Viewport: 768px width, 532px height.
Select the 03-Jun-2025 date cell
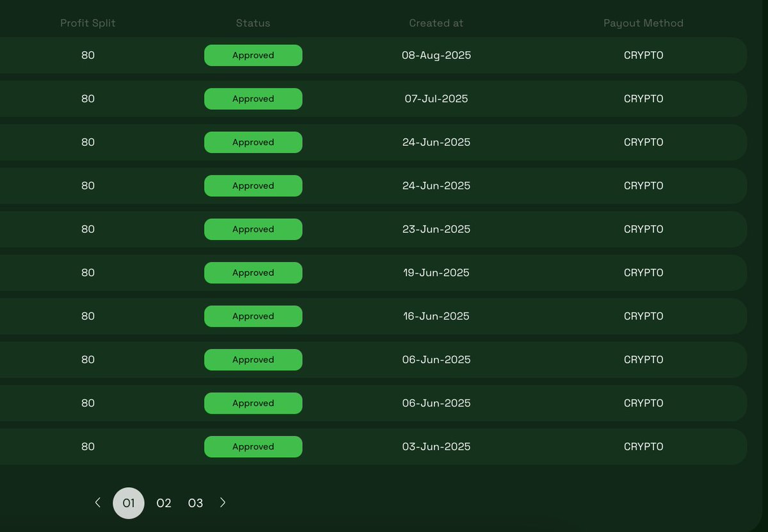coord(436,447)
